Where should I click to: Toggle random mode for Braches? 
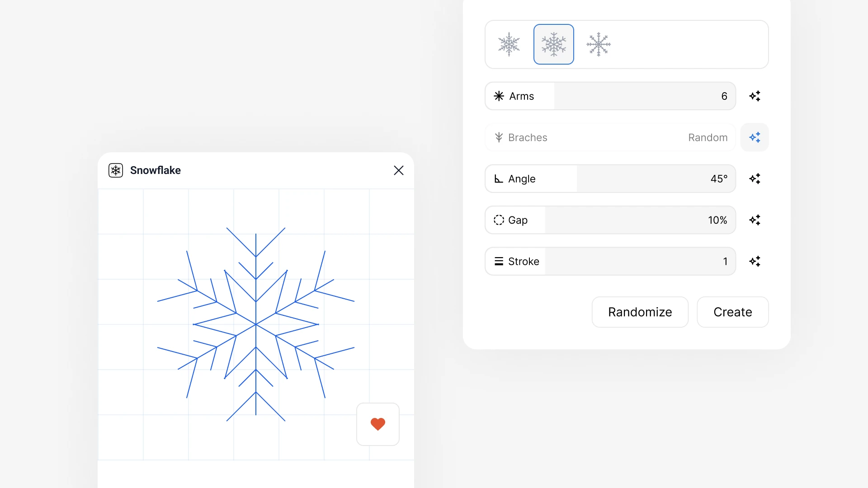pos(755,137)
